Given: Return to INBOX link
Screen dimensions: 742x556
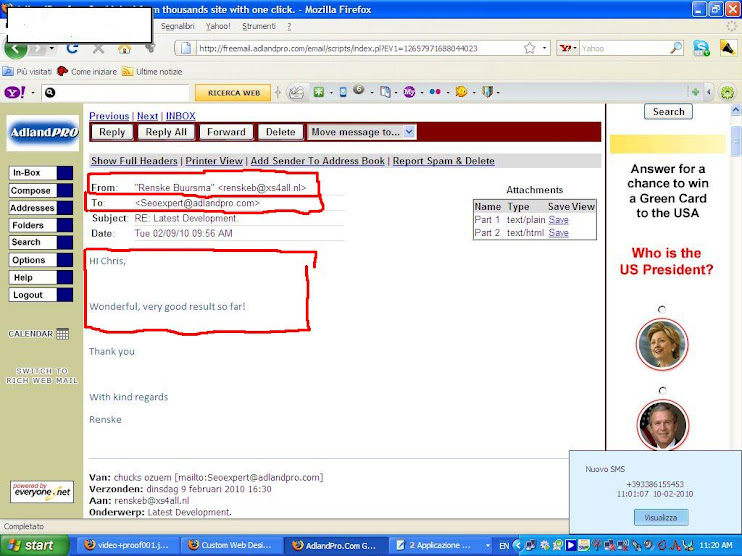Looking at the screenshot, I should (x=180, y=116).
